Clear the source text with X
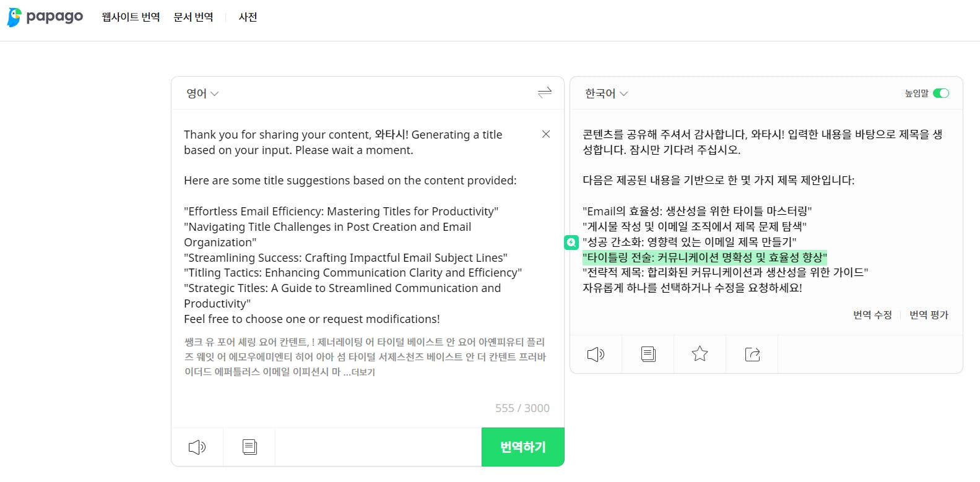This screenshot has width=980, height=482. click(x=546, y=134)
